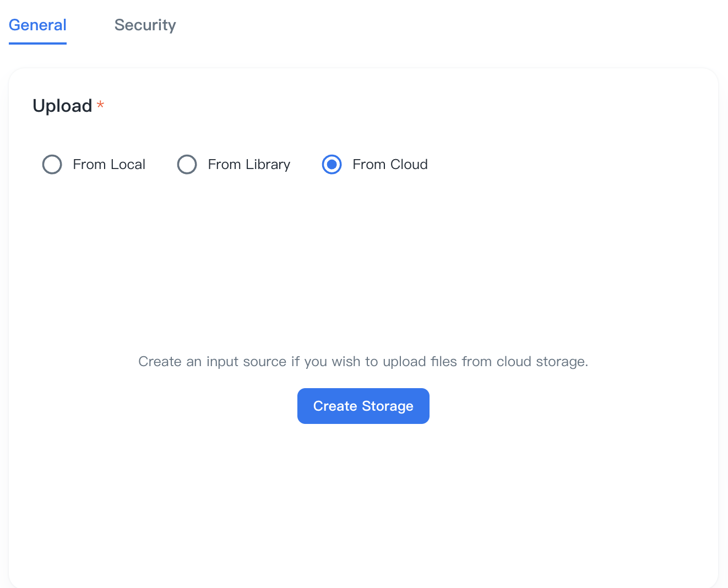This screenshot has width=728, height=588.
Task: Click the 'From Library' label text
Action: 249,165
